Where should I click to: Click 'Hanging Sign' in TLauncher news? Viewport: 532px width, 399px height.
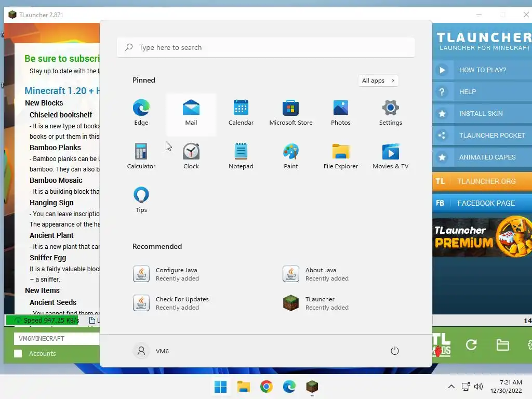(51, 203)
